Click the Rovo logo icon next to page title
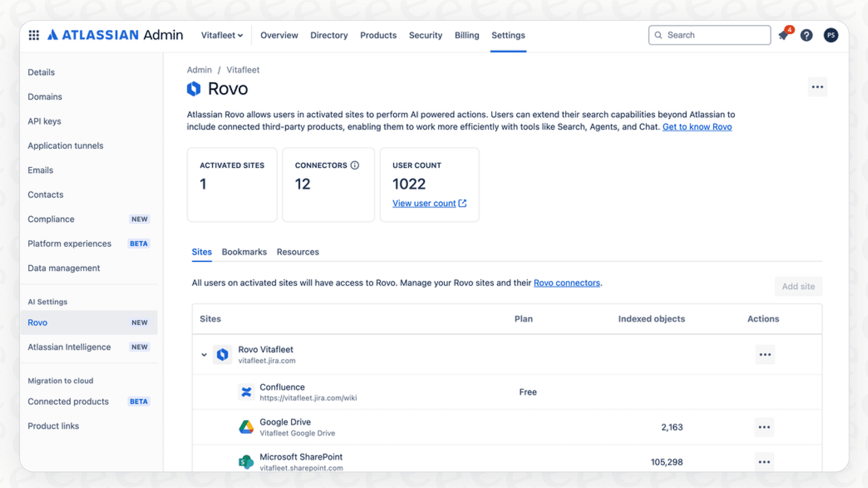Screen dimensions: 868x488 point(193,88)
